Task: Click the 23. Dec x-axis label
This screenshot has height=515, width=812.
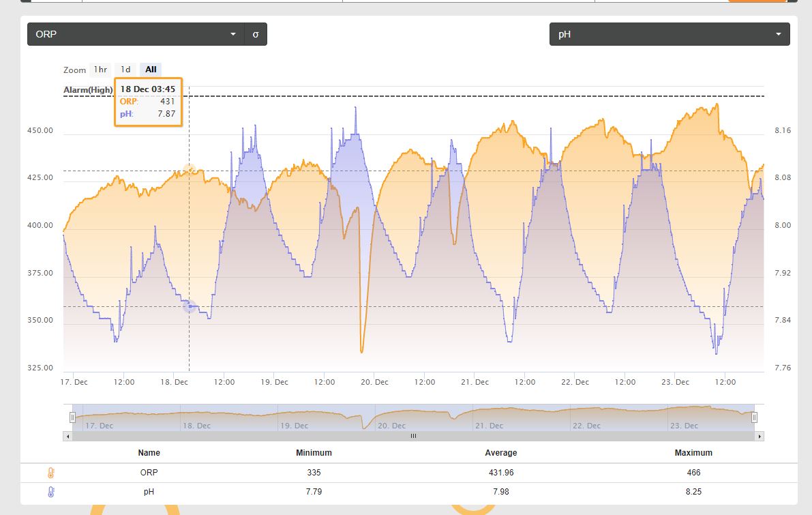Action: [x=675, y=383]
